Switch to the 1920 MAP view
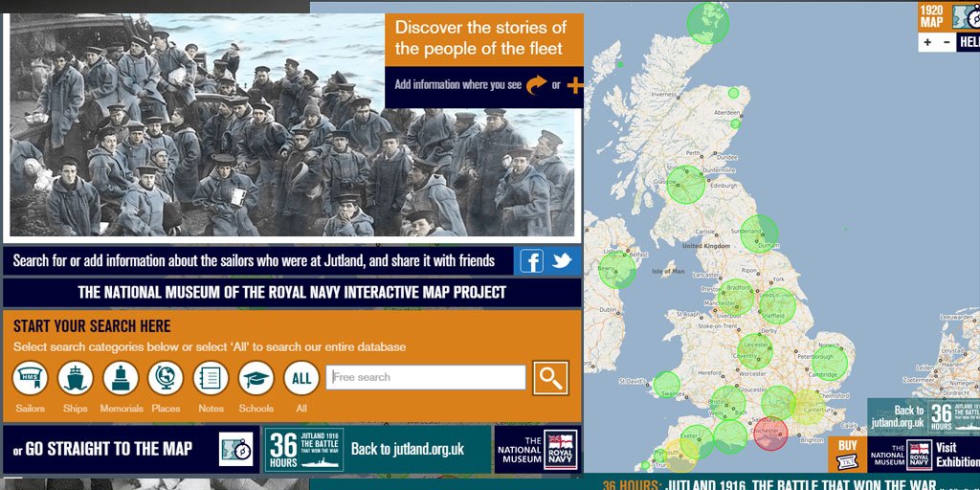Screen dimensions: 980x490 (931, 16)
